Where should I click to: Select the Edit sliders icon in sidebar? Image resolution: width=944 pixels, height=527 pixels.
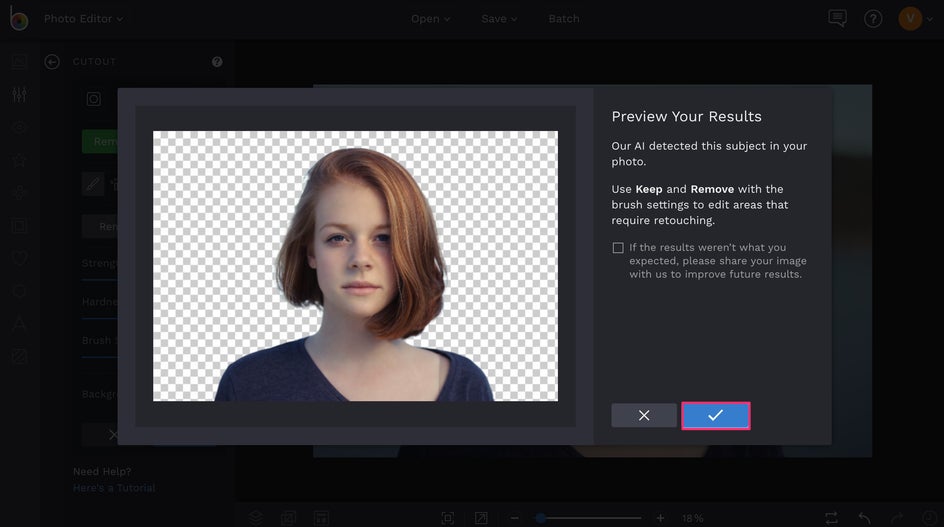click(x=19, y=95)
